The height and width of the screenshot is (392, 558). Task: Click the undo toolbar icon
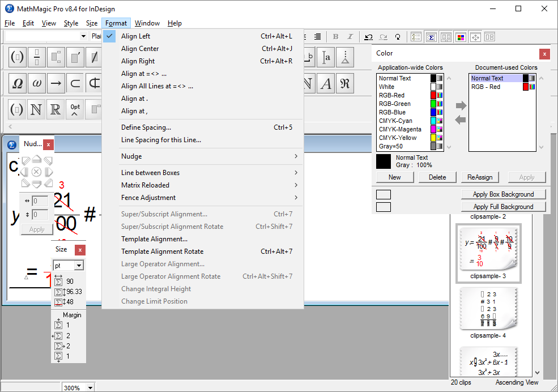[x=369, y=37]
